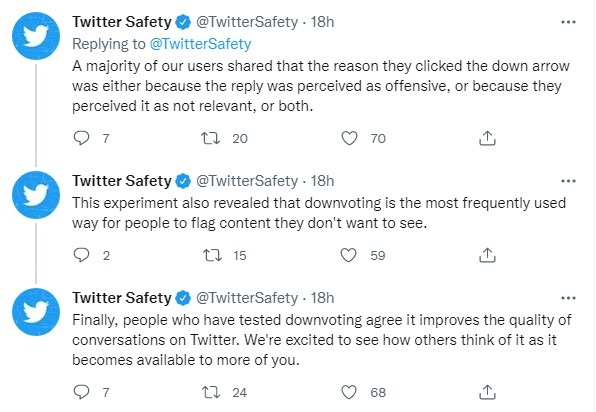Open more options for the third tweet
This screenshot has width=596, height=412.
coord(568,298)
